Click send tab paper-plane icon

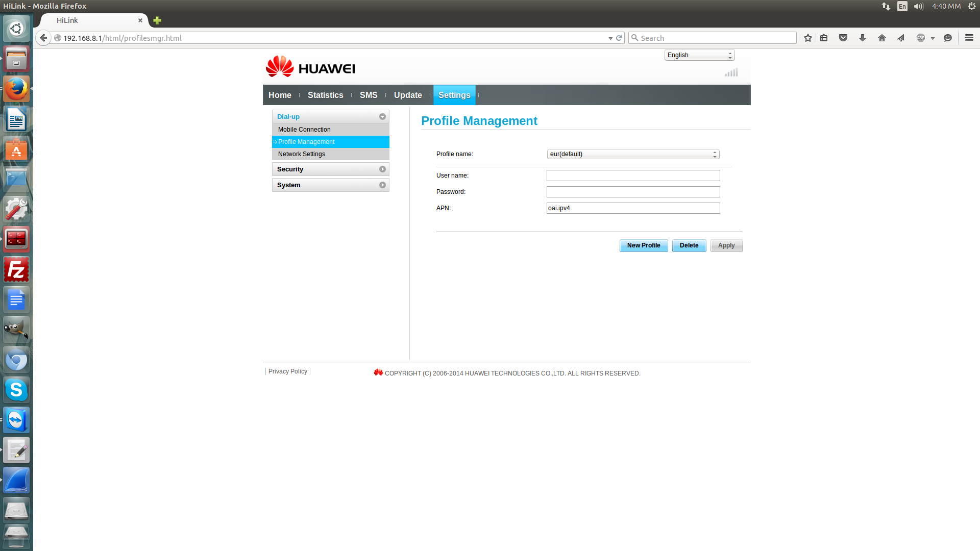(901, 38)
